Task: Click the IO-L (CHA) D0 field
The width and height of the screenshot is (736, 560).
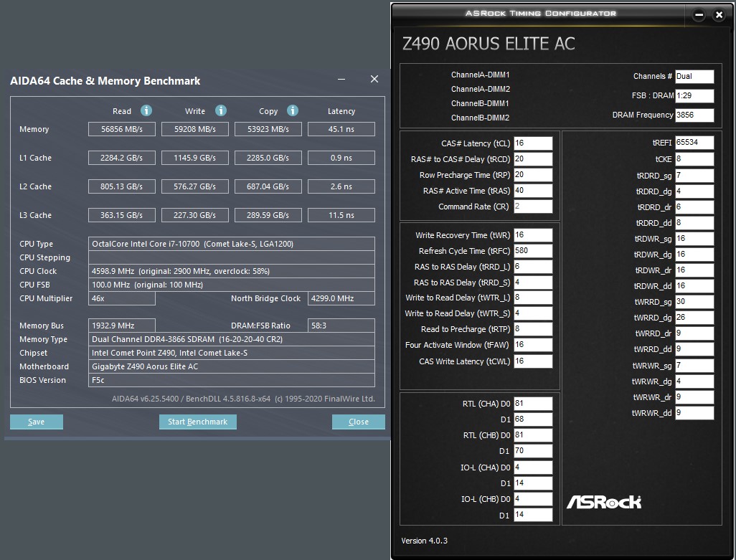Action: [x=533, y=467]
